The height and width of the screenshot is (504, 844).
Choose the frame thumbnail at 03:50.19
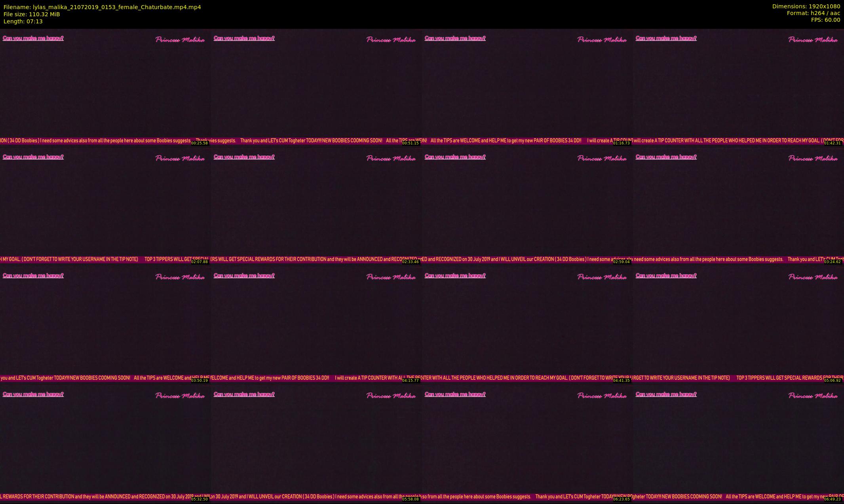(x=105, y=325)
